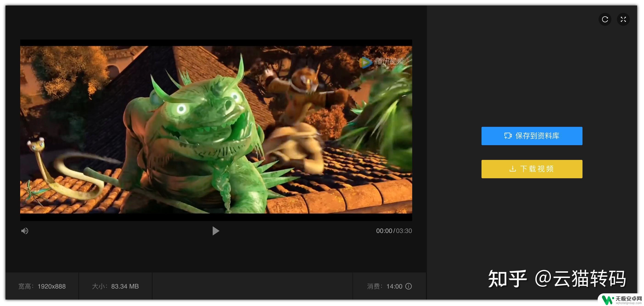644x306 pixels.
Task: Mute the video using the speaker icon
Action: point(25,231)
